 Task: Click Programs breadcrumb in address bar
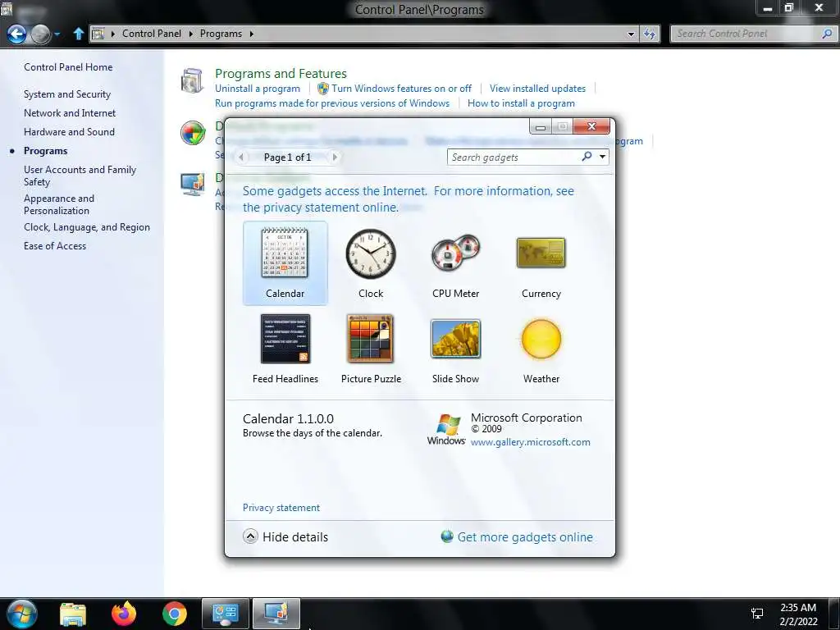(x=221, y=33)
